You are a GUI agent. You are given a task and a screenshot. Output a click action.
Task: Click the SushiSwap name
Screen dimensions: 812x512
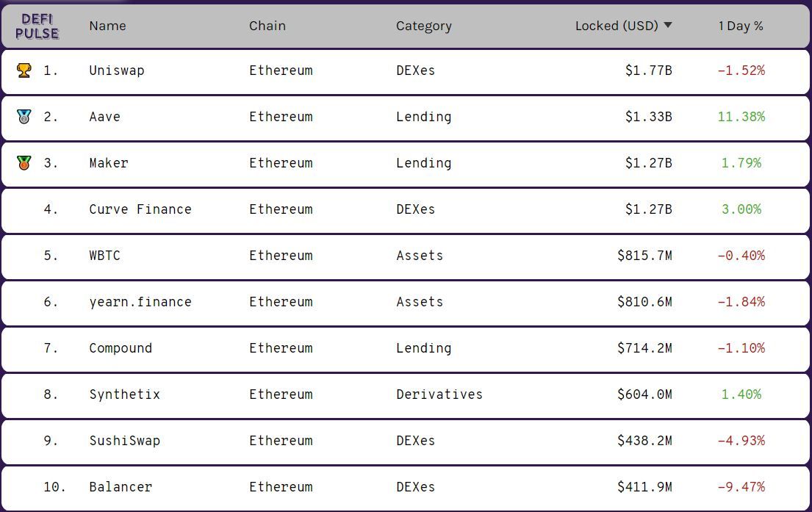click(x=124, y=441)
